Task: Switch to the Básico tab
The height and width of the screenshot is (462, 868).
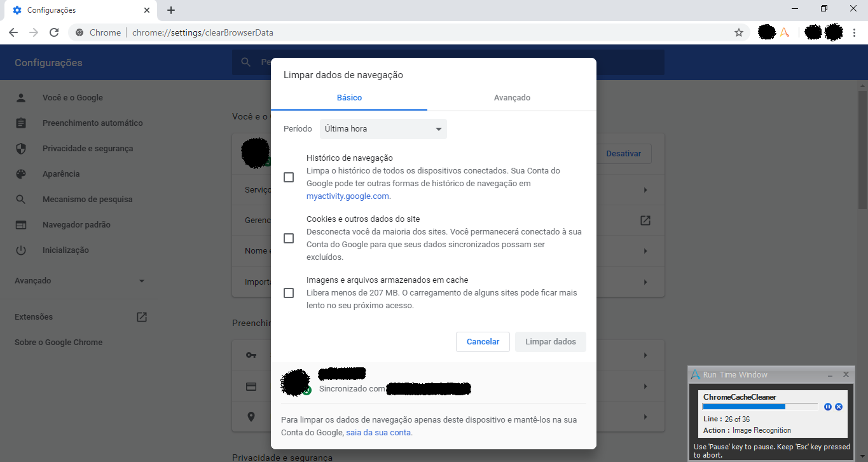Action: click(349, 98)
